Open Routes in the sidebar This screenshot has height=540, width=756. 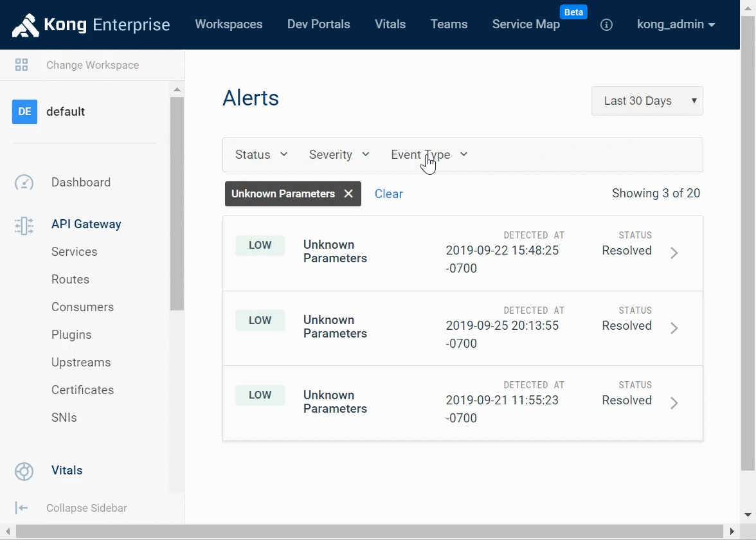(71, 279)
